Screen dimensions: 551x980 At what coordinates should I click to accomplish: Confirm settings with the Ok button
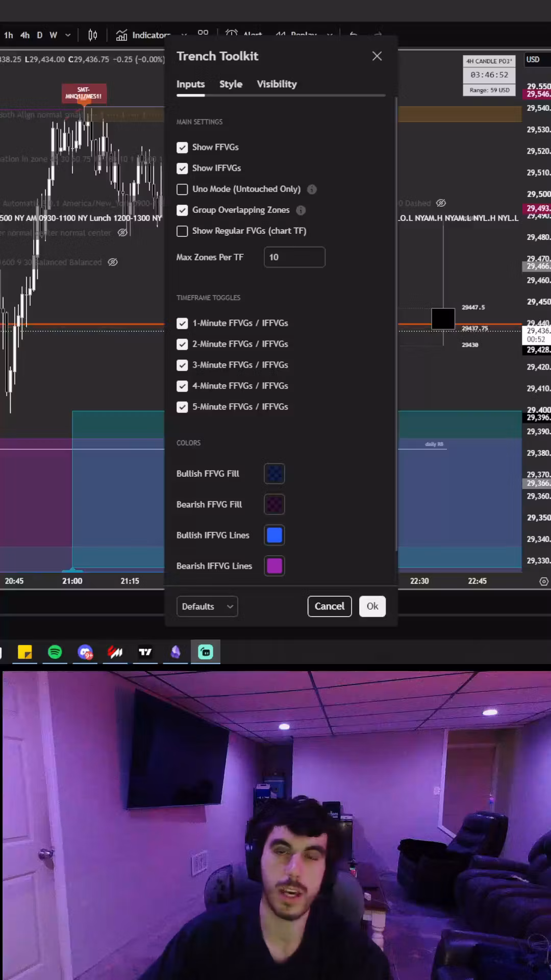372,606
